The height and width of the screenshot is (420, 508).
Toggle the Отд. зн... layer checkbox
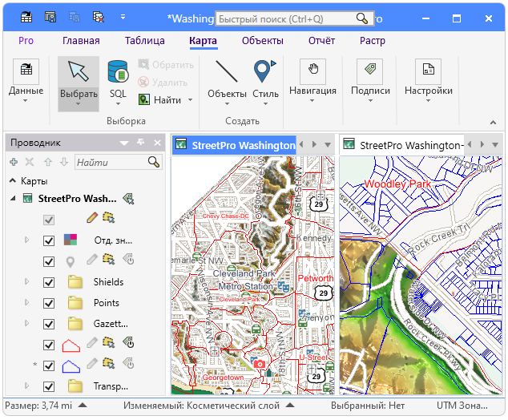point(49,240)
